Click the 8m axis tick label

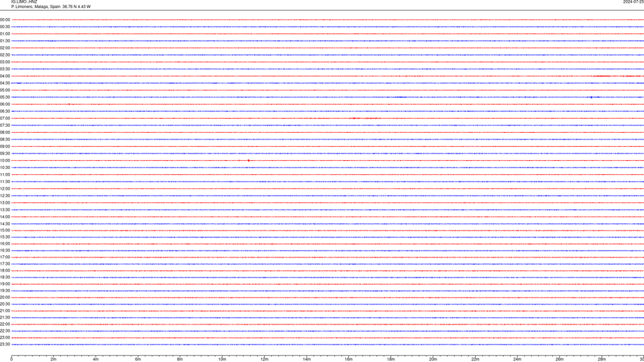coord(180,359)
